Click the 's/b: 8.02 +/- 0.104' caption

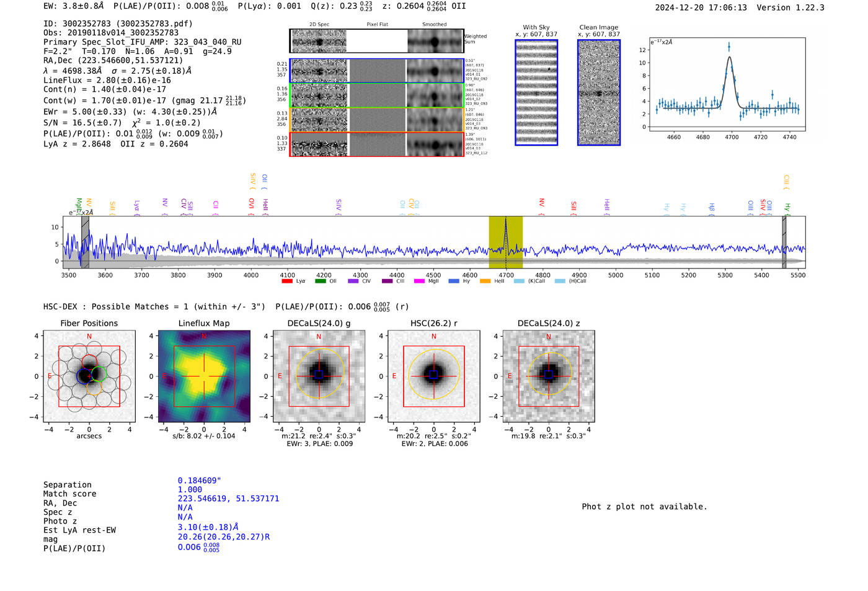204,436
